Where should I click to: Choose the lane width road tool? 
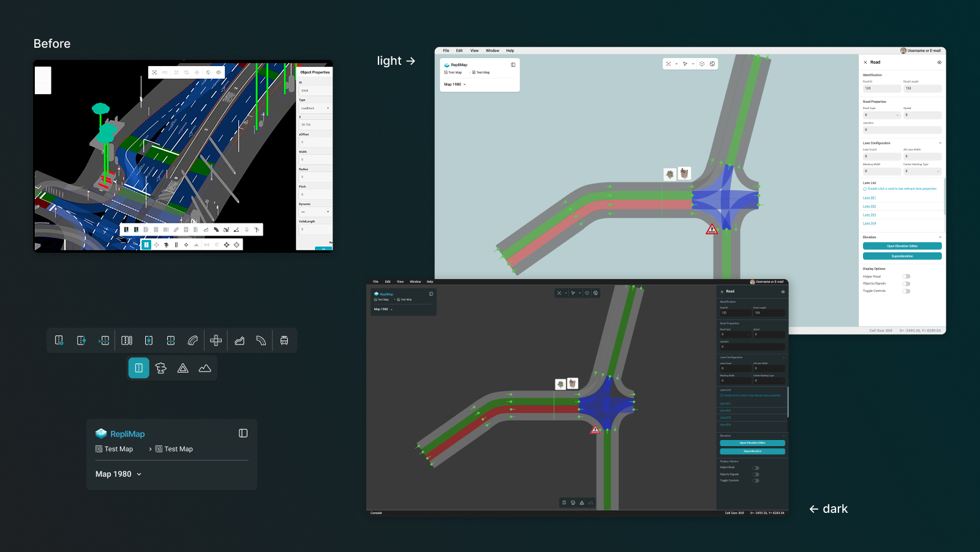pyautogui.click(x=127, y=340)
